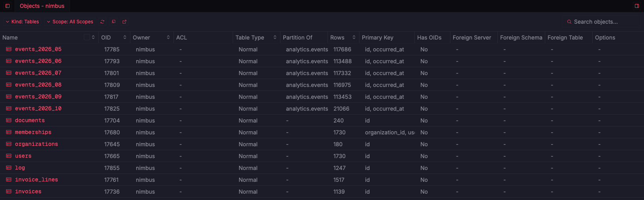Click table icon for events_2026_07
The image size is (644, 200).
[x=9, y=73]
